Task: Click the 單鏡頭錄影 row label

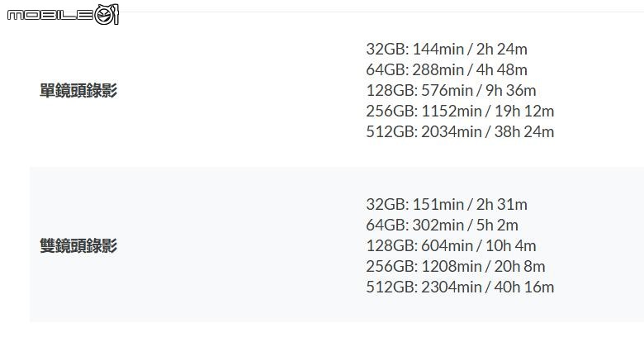Action: (78, 90)
